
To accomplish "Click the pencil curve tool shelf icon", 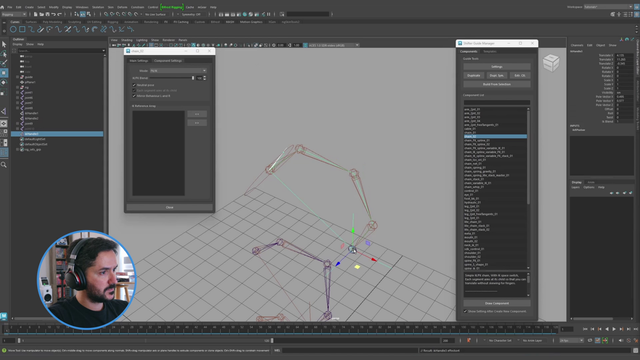I will pyautogui.click(x=40, y=29).
